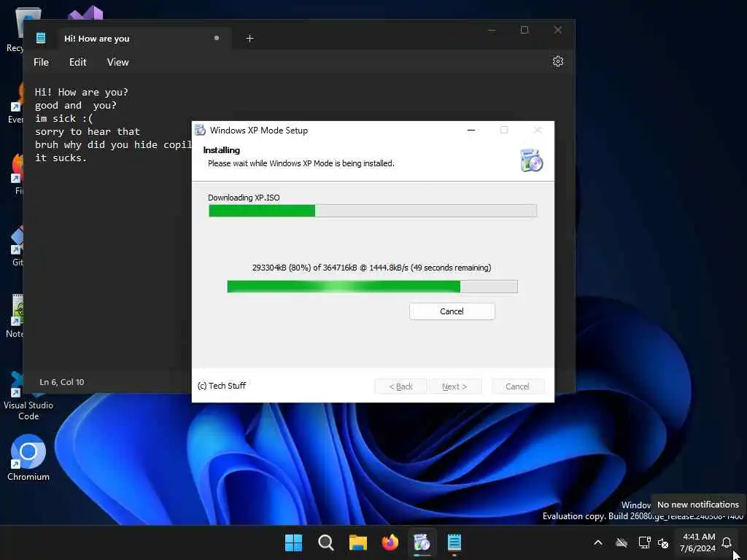This screenshot has width=747, height=560.
Task: Click the bottom Cancel button in setup wizard
Action: coord(517,386)
